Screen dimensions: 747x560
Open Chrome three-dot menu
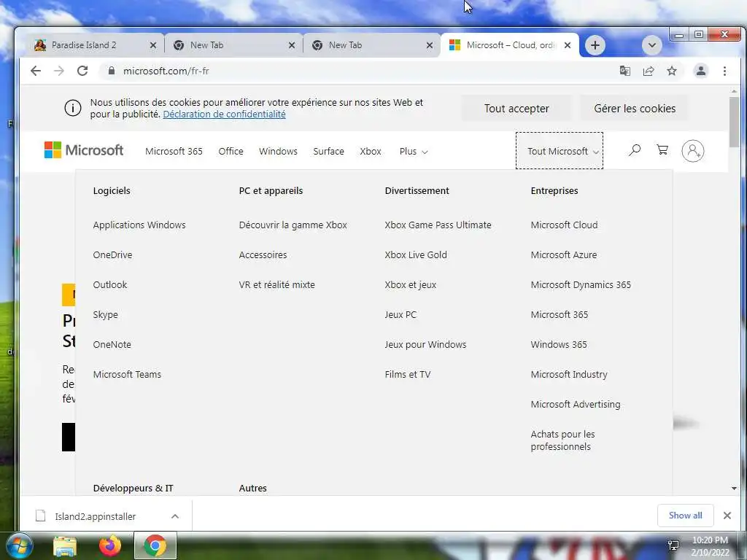click(724, 71)
